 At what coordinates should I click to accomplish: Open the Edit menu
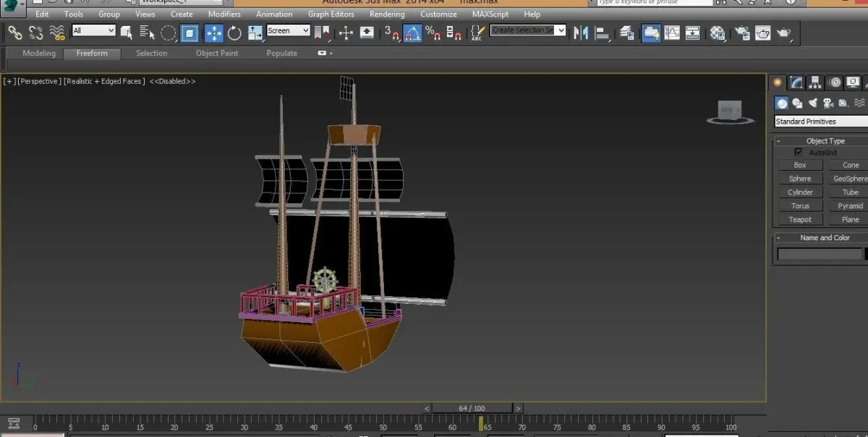pyautogui.click(x=42, y=14)
